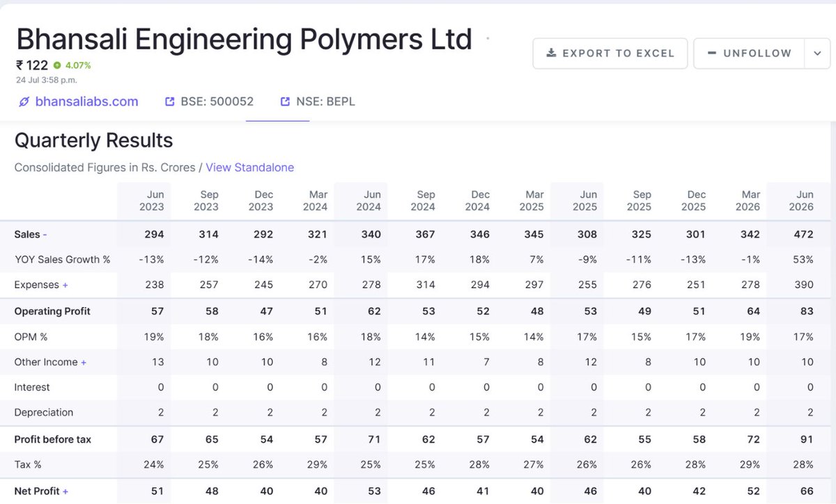Viewport: 836px width, 504px height.
Task: Click the Export to Excel button
Action: pos(610,53)
